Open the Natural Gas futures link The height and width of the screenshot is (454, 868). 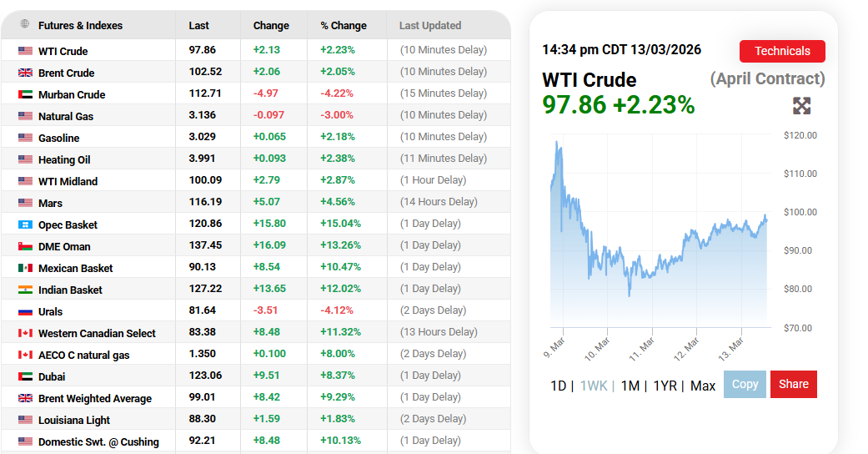click(67, 116)
